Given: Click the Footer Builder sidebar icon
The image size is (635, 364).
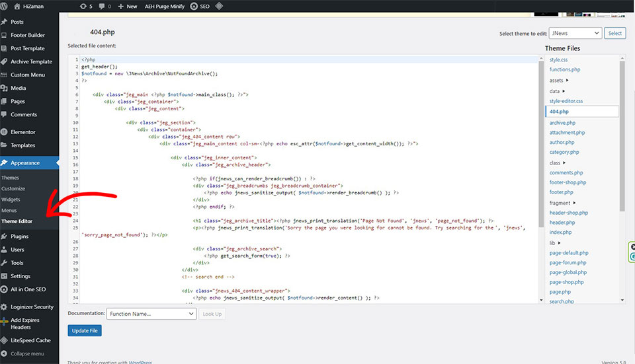Looking at the screenshot, I should point(4,35).
